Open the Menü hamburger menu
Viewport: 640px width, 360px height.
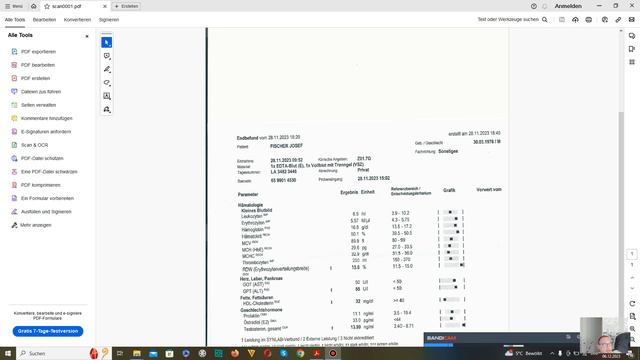tap(14, 6)
